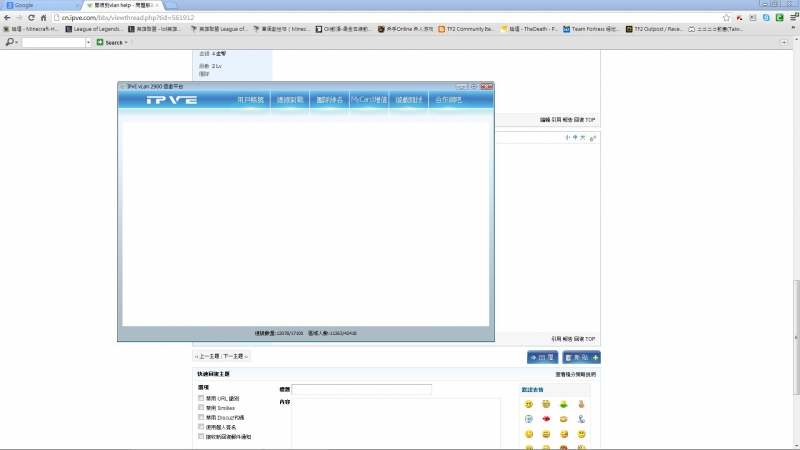Toggle the receive reply notification checkbox
This screenshot has width=800, height=450.
tap(201, 436)
